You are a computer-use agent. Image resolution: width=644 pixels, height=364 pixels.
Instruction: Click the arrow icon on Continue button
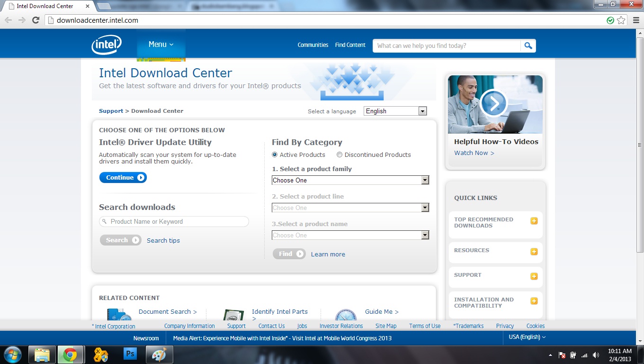141,177
